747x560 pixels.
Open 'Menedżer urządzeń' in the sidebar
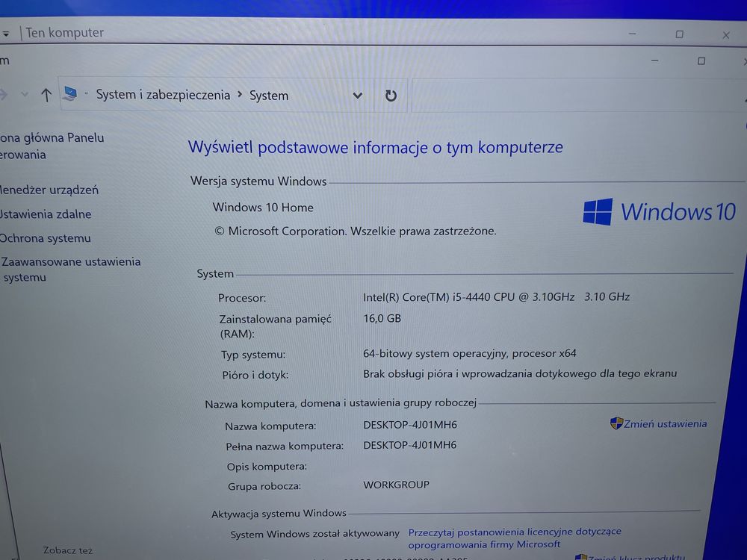[x=49, y=190]
